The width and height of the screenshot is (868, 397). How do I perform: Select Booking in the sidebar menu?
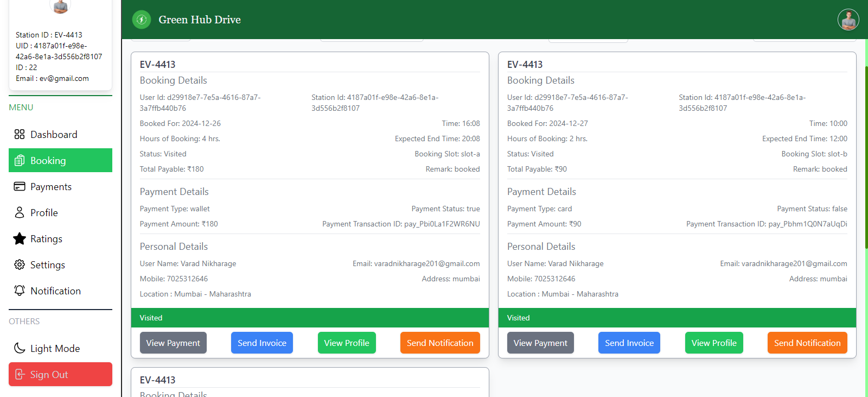tap(60, 160)
